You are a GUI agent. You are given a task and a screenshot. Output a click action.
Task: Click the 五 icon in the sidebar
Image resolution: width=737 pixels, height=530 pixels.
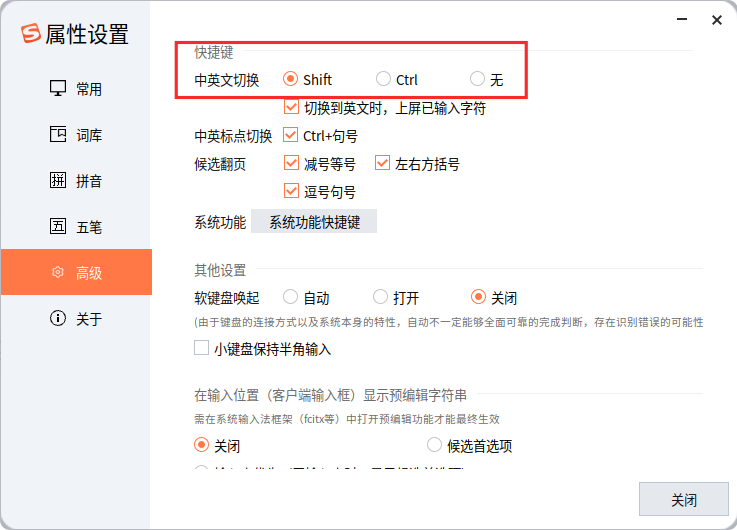click(58, 226)
